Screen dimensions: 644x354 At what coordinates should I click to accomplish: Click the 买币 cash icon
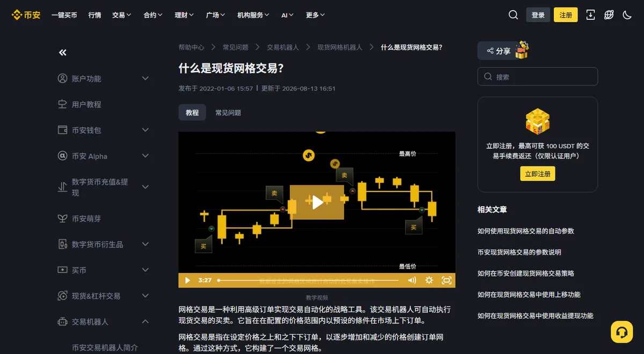62,270
